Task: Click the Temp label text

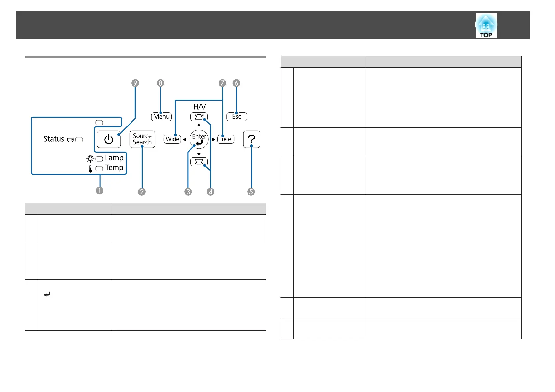Action: [114, 168]
